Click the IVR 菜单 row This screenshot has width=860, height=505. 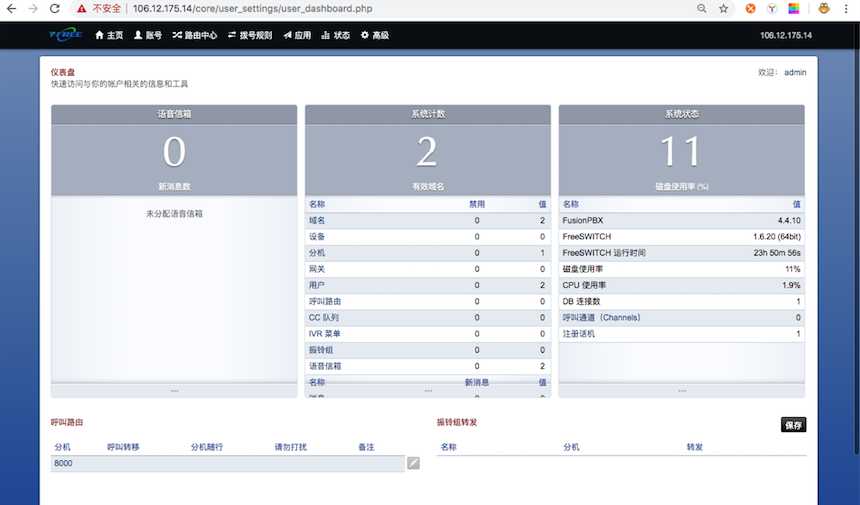pos(428,334)
